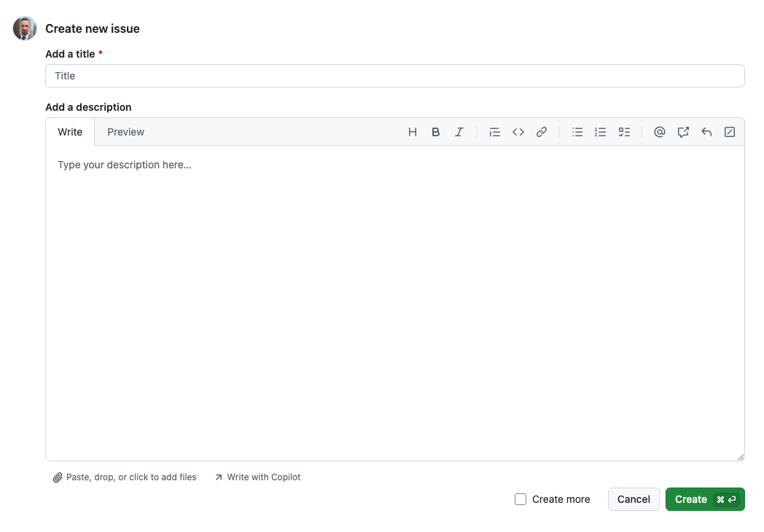Insert a heading with the H icon
764x532 pixels.
[x=413, y=132]
